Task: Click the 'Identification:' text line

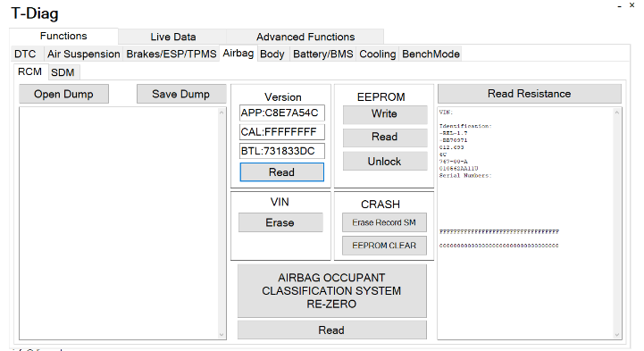Action: (x=465, y=126)
